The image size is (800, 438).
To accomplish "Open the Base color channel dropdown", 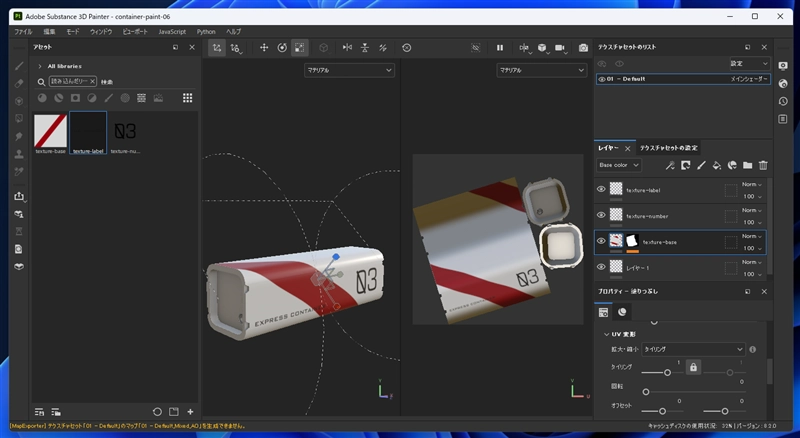I will 618,165.
